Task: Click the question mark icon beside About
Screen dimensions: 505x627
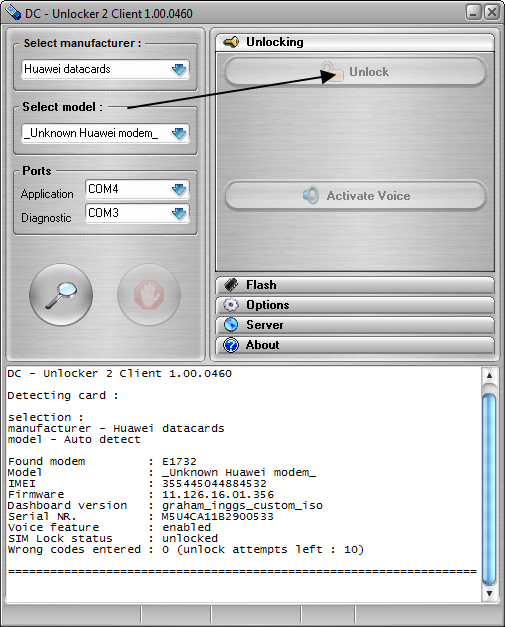Action: click(231, 345)
